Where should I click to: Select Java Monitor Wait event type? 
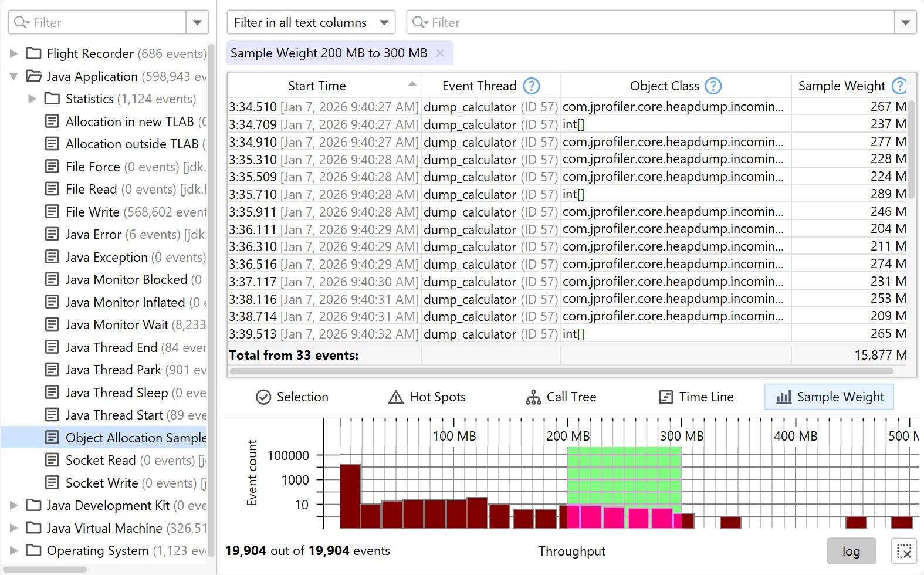tap(126, 324)
